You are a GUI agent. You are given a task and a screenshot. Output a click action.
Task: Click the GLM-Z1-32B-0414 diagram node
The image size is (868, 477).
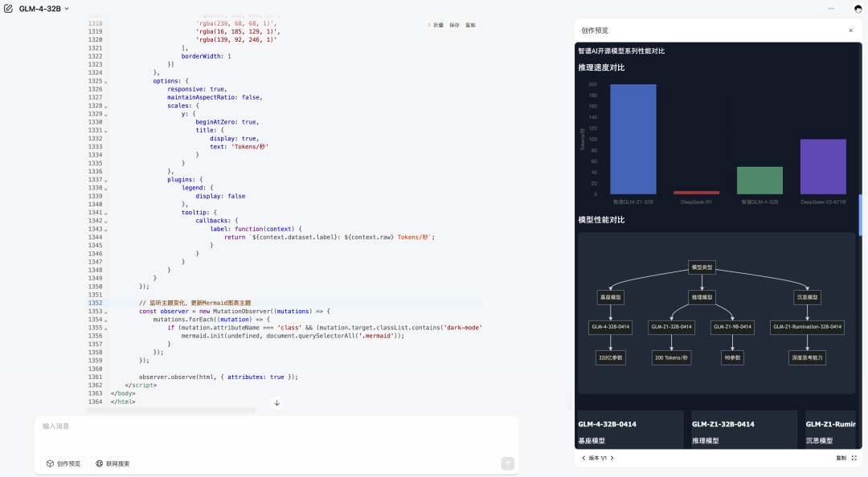pyautogui.click(x=671, y=327)
